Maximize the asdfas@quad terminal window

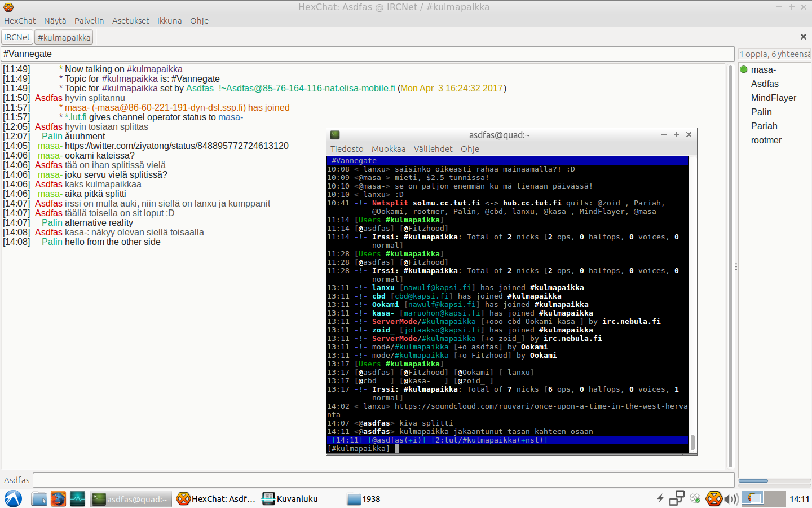coord(677,134)
